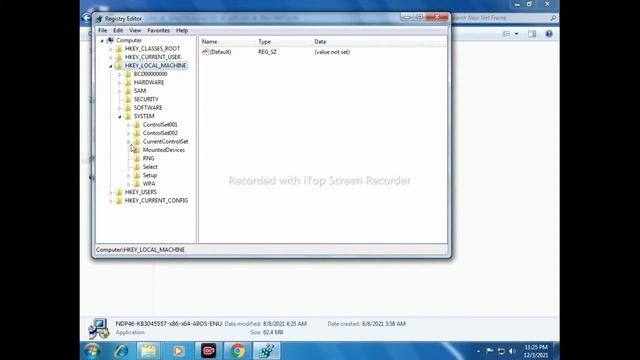Open the Help menu in Registry Editor

coord(182,31)
